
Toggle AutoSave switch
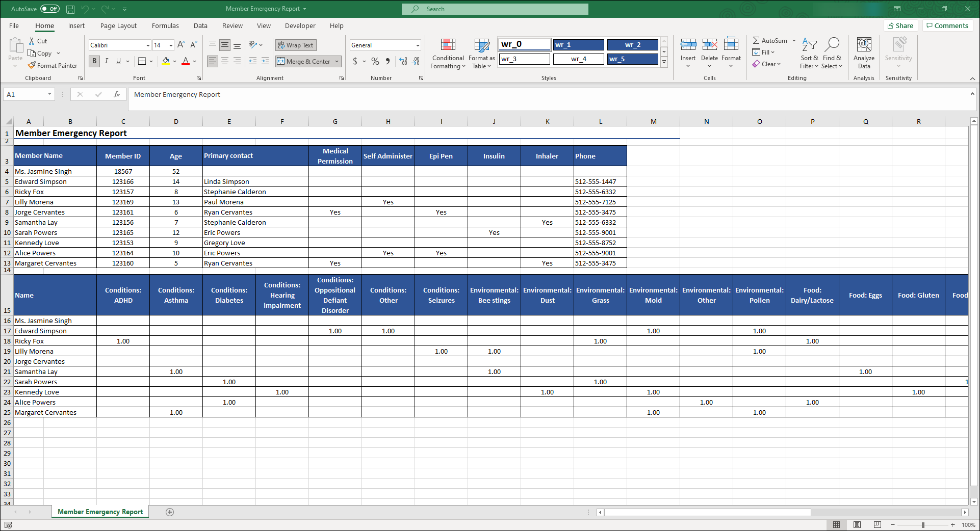tap(50, 9)
